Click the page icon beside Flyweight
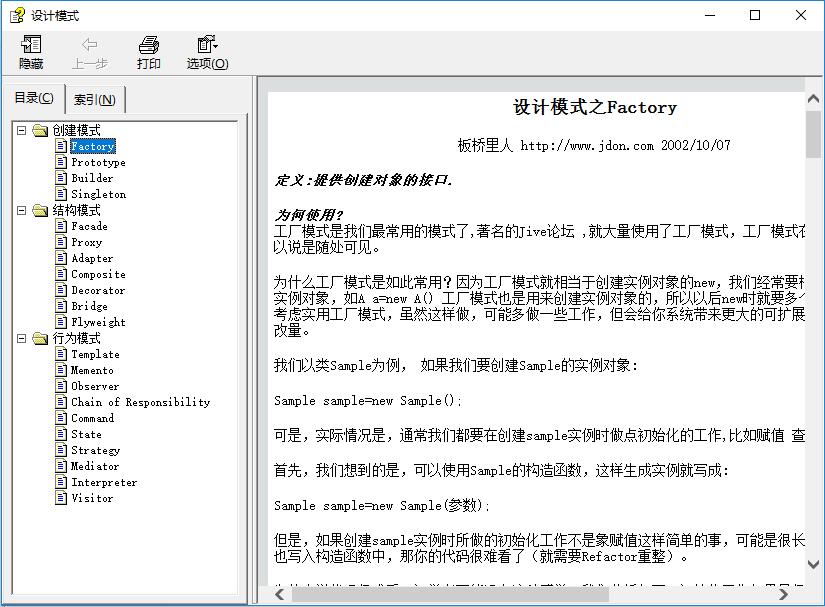Image resolution: width=825 pixels, height=607 pixels. (62, 321)
